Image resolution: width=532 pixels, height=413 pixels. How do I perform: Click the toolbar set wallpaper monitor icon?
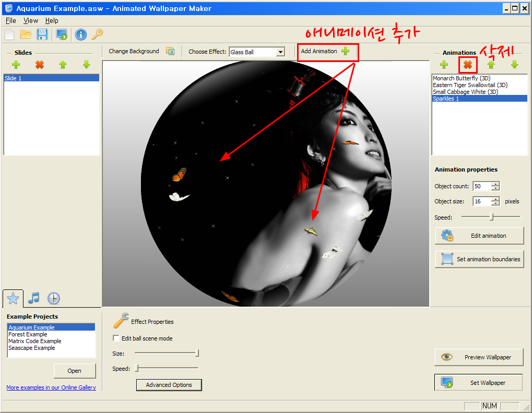pos(62,34)
